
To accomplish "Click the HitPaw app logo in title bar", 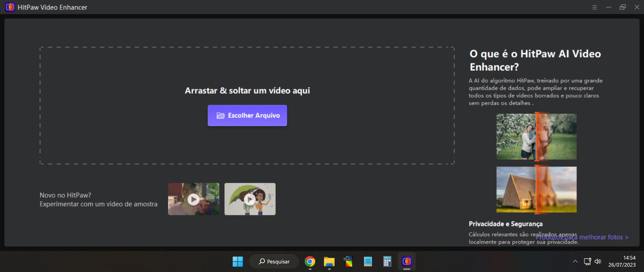I will (x=10, y=7).
